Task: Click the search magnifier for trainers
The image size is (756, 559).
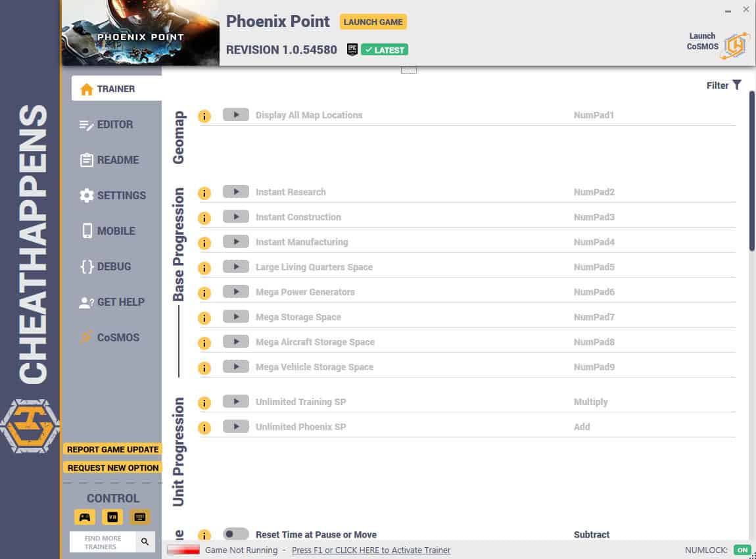Action: coord(145,542)
